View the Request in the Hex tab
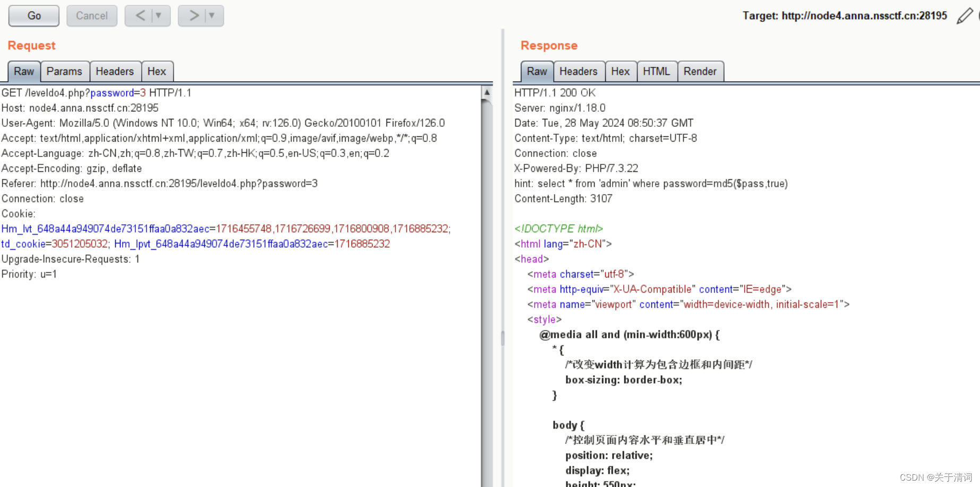This screenshot has width=980, height=487. click(x=157, y=71)
